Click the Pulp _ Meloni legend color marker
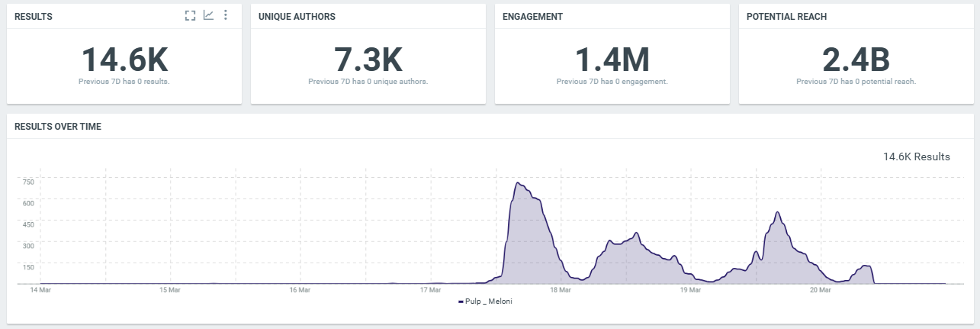 click(x=461, y=302)
